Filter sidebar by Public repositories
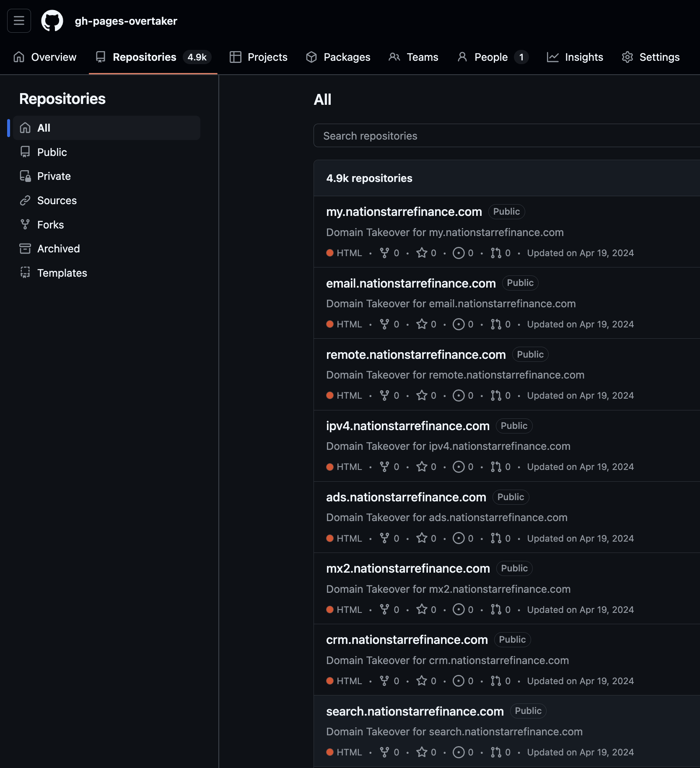700x768 pixels. (x=106, y=152)
